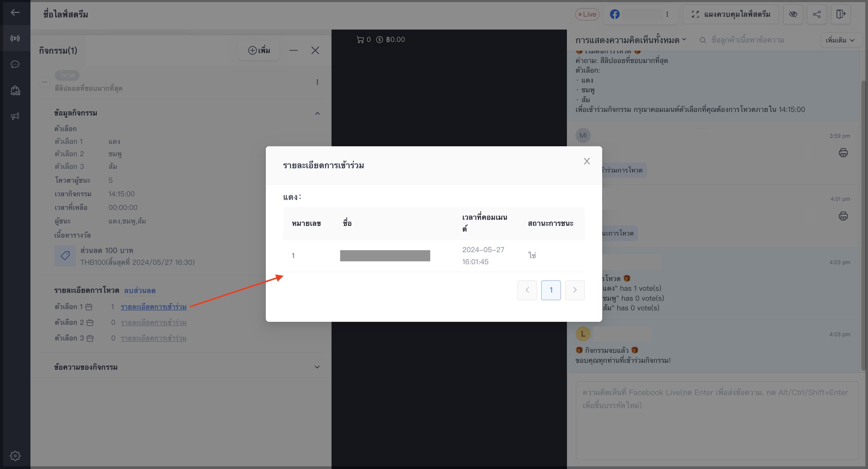Open รายละเอียดการเข้าร่วม for ตัวเลือก 3

(154, 338)
